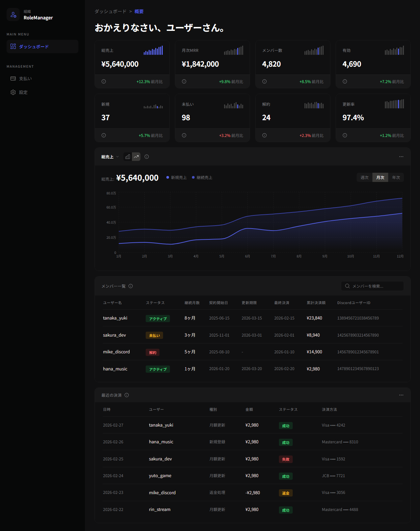The height and width of the screenshot is (531, 420).
Task: Select 月次 time range toggle
Action: click(380, 177)
